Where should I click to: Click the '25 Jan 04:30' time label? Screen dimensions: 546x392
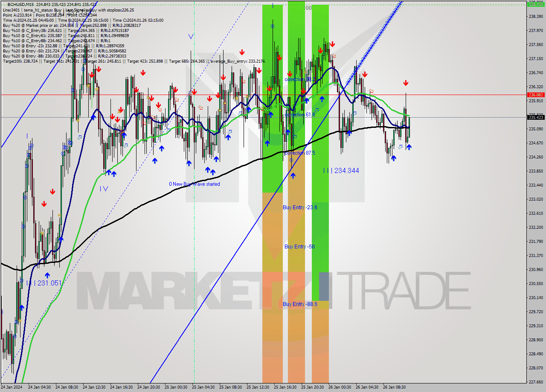203,387
